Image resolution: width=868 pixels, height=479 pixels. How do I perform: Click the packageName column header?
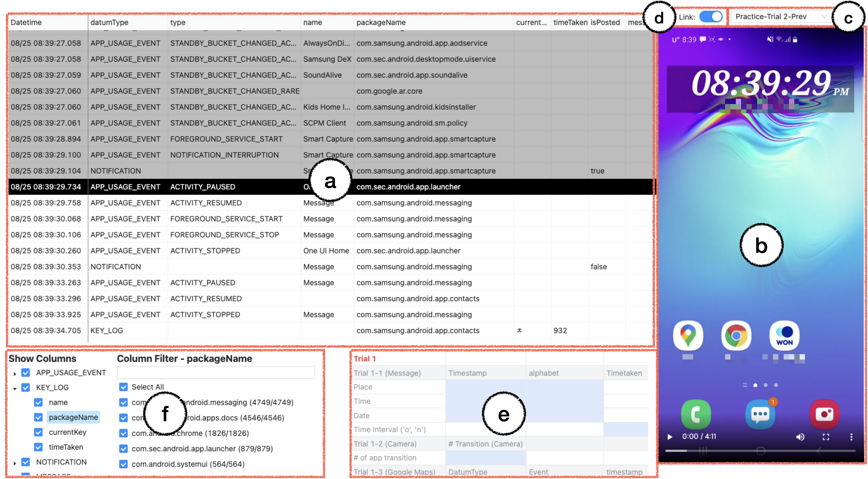coord(381,23)
